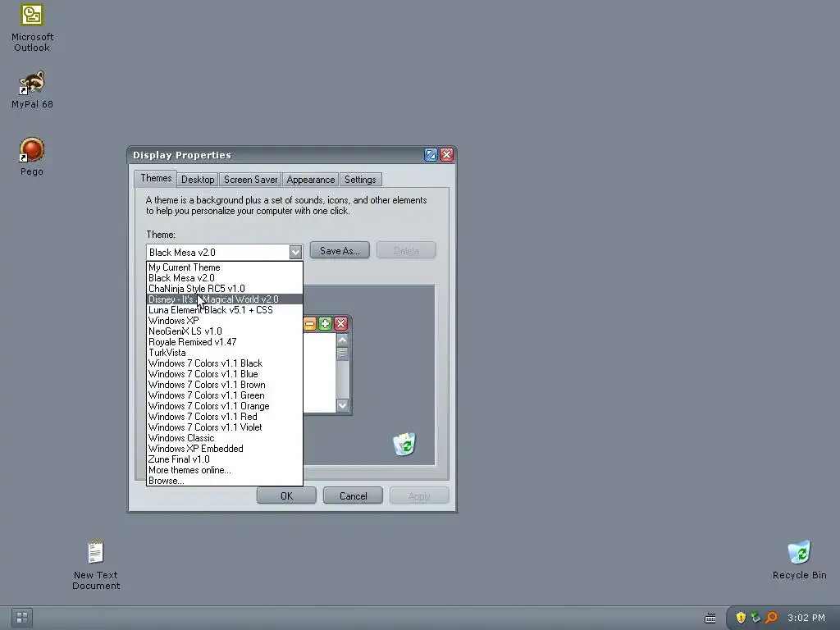Screen dimensions: 840x630
Task: Click the Apply button
Action: (x=419, y=495)
